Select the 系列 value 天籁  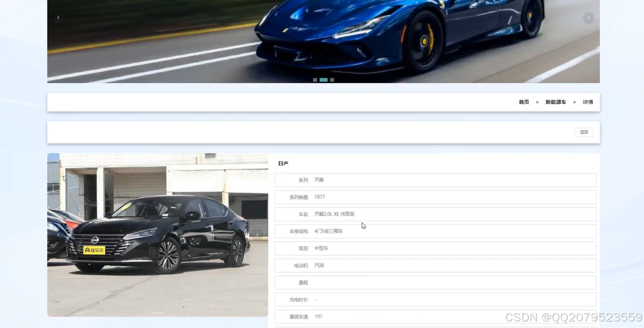[x=319, y=180]
